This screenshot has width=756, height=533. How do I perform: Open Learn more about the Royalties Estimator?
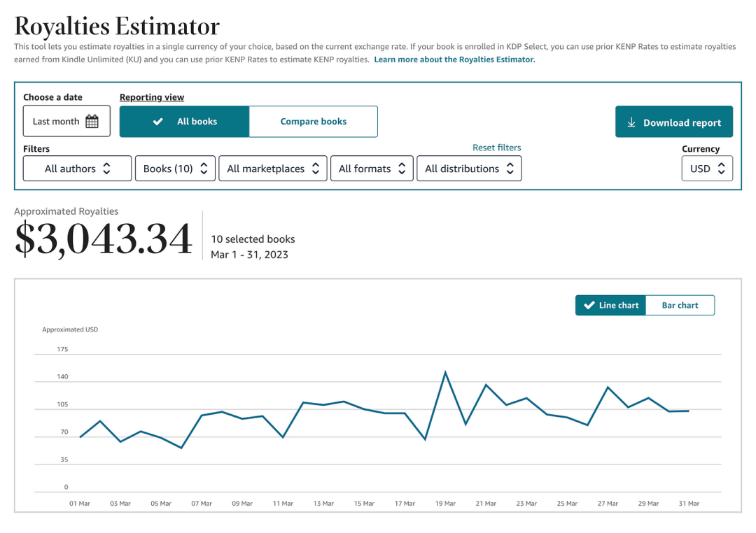454,60
